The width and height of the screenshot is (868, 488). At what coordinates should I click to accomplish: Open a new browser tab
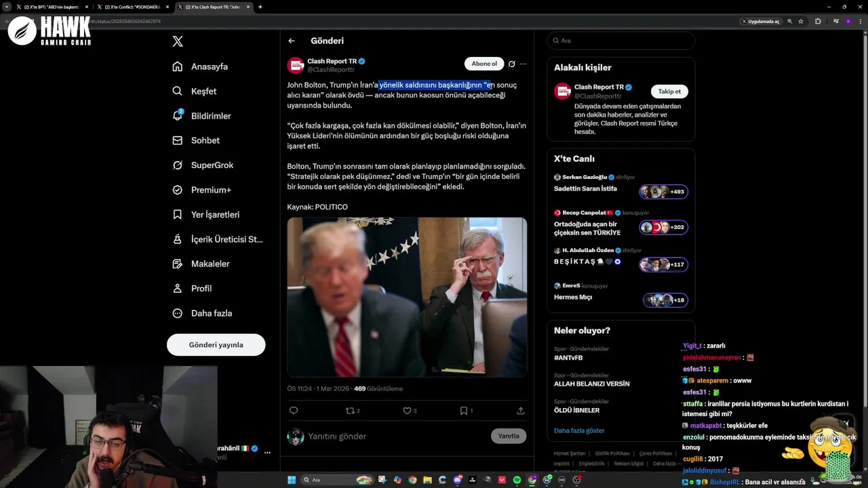tap(260, 7)
